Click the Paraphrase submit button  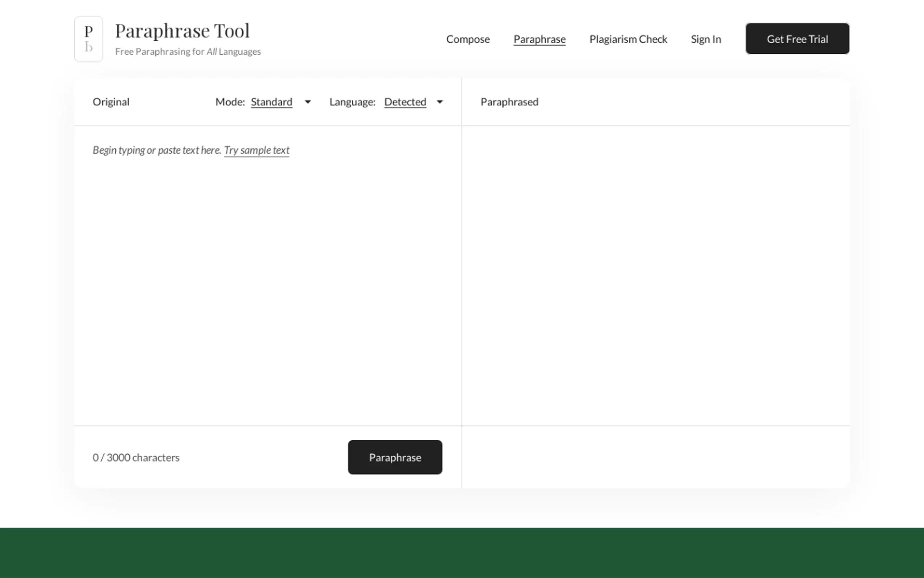(x=395, y=457)
